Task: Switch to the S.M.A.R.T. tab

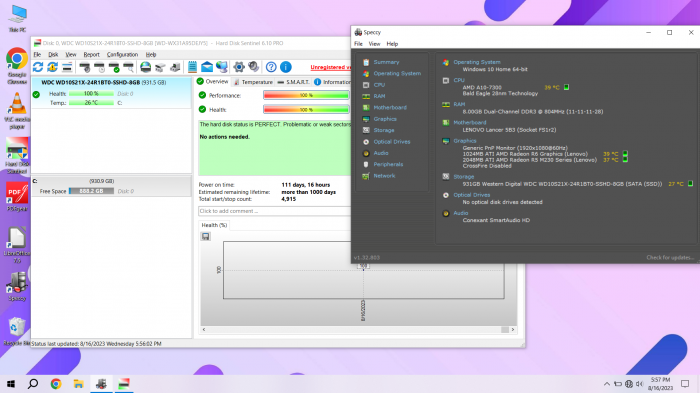Action: pyautogui.click(x=294, y=82)
